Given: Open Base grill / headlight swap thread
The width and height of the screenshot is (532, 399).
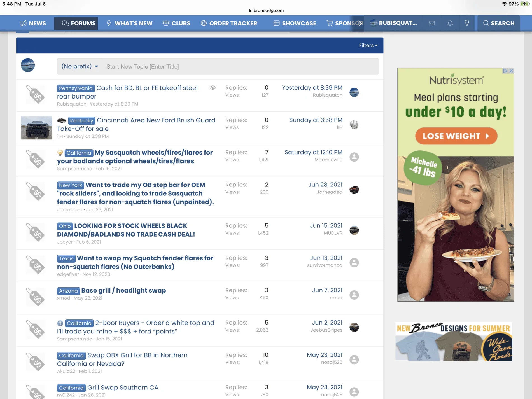Looking at the screenshot, I should [x=123, y=291].
